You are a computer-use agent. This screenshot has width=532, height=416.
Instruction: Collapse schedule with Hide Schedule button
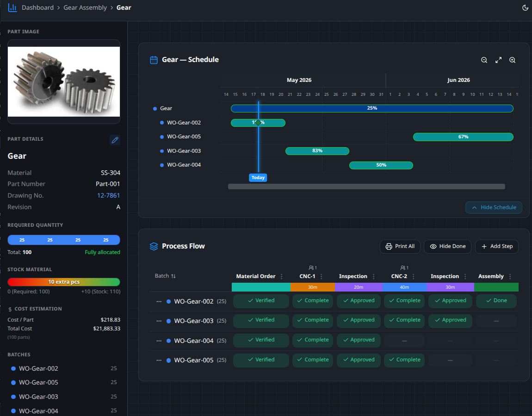pyautogui.click(x=494, y=207)
